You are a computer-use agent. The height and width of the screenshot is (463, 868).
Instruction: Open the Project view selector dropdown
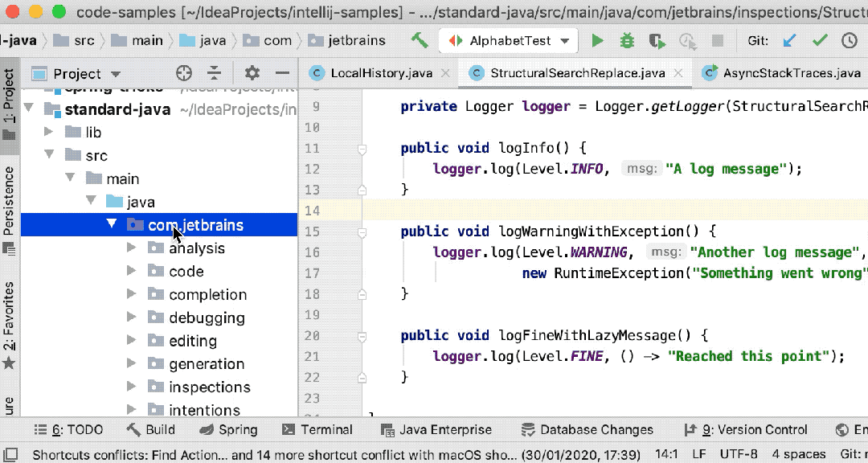tap(115, 74)
